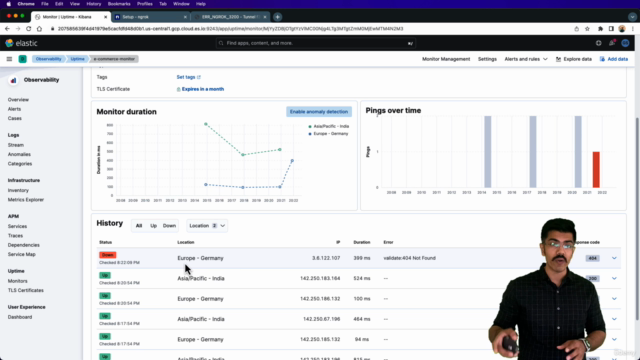The image size is (640, 360).
Task: Close the Setup ngrok tab
Action: coord(185,17)
